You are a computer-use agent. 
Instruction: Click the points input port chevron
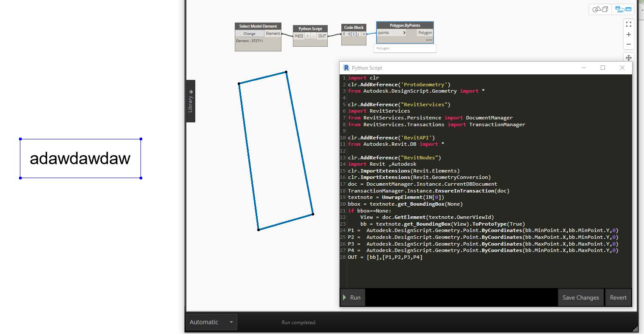[x=404, y=33]
